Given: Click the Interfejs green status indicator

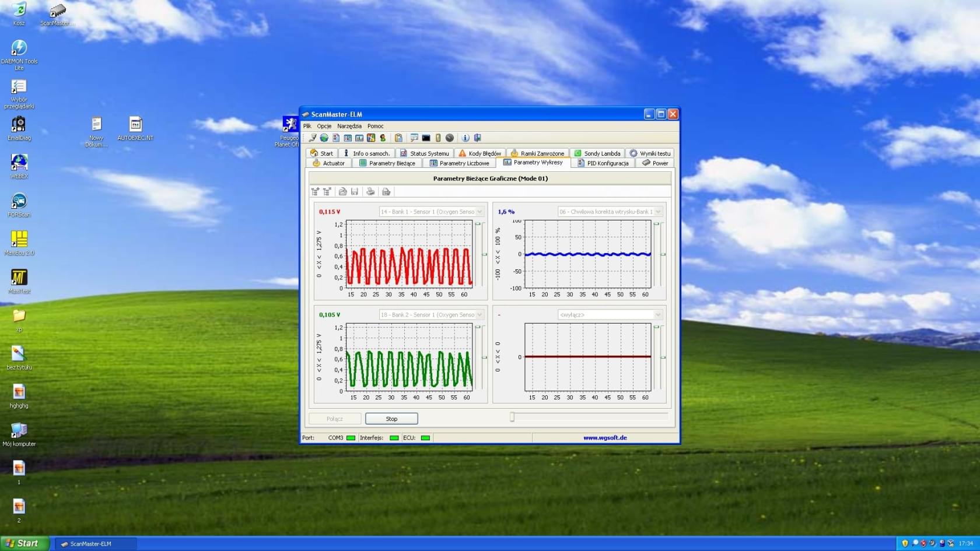Looking at the screenshot, I should pyautogui.click(x=394, y=438).
